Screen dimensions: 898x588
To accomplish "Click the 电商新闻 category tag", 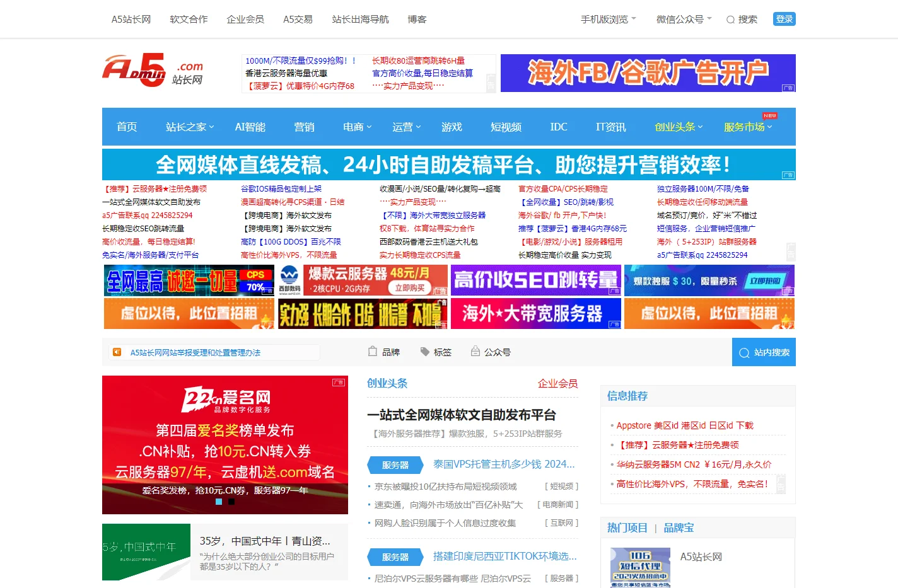I will click(557, 505).
